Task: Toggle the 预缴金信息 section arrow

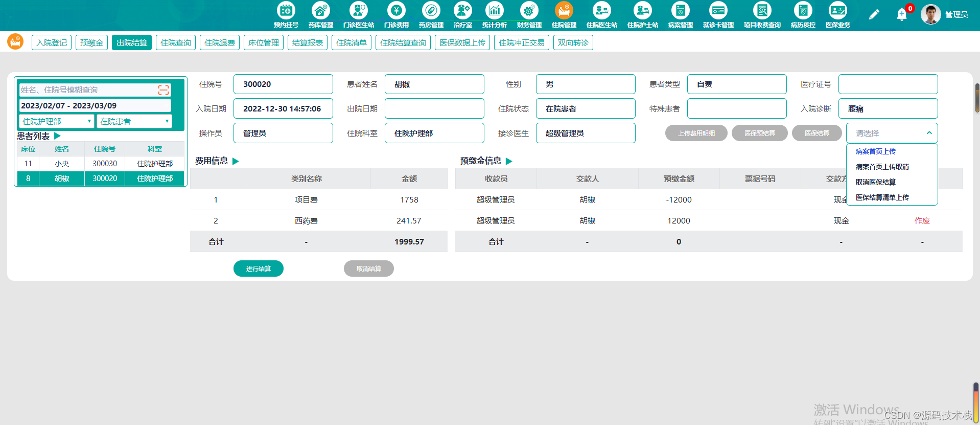Action: pyautogui.click(x=509, y=161)
